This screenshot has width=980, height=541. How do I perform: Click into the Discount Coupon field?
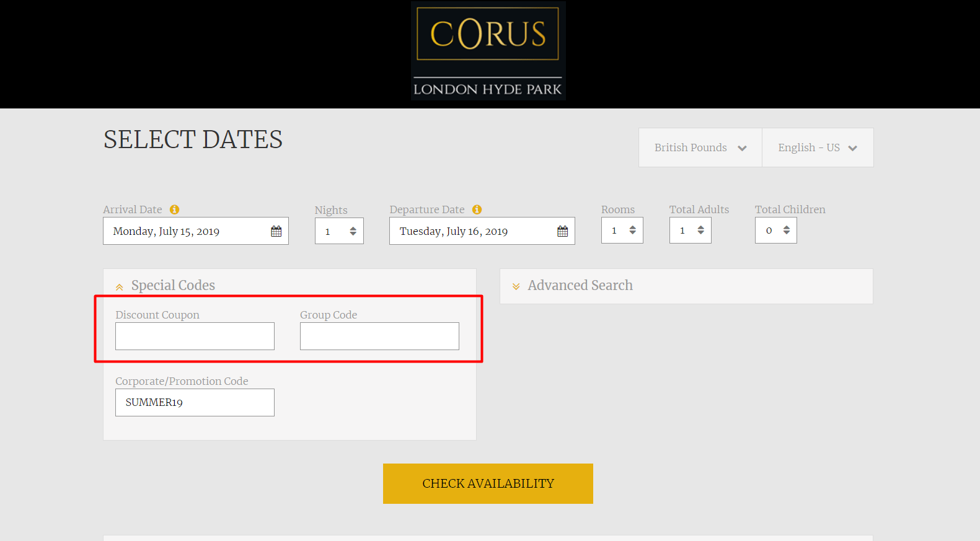195,336
